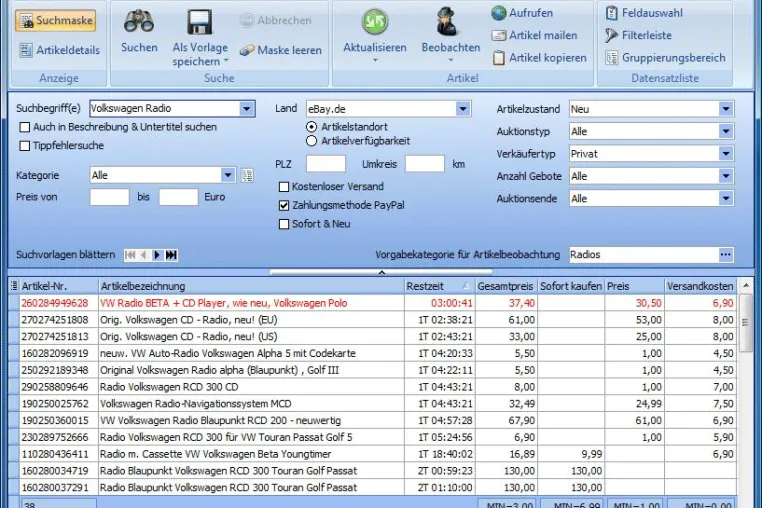Click the Als Vorlage speichern floppy icon
The width and height of the screenshot is (762, 508).
tap(200, 22)
